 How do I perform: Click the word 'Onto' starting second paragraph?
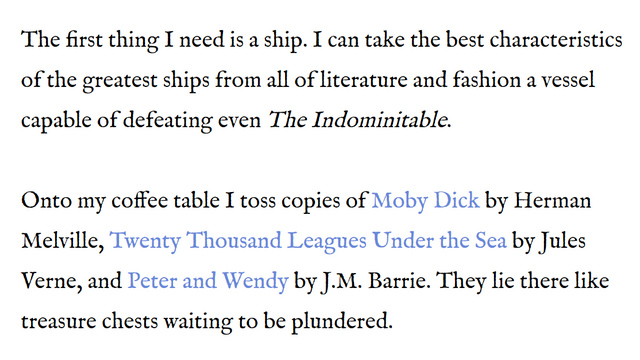pos(46,201)
